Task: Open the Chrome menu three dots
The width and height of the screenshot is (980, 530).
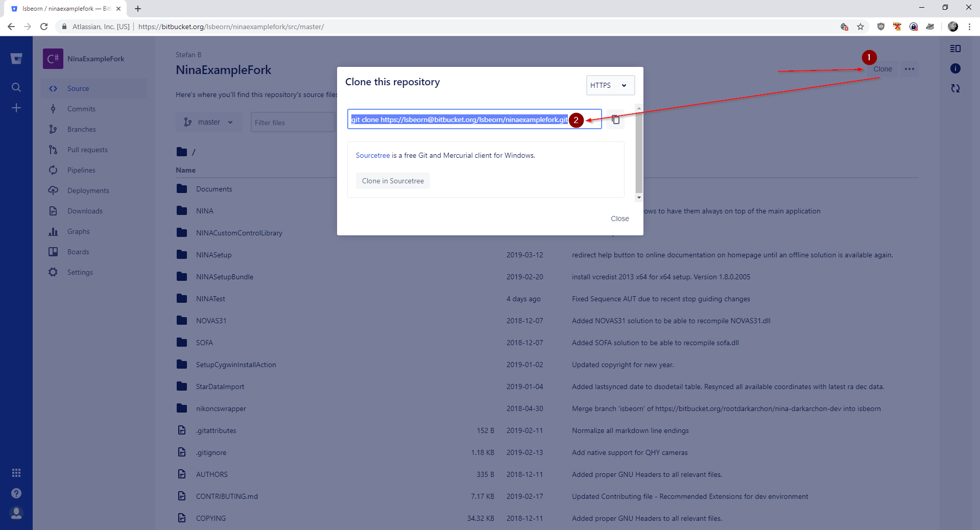Action: pyautogui.click(x=969, y=27)
